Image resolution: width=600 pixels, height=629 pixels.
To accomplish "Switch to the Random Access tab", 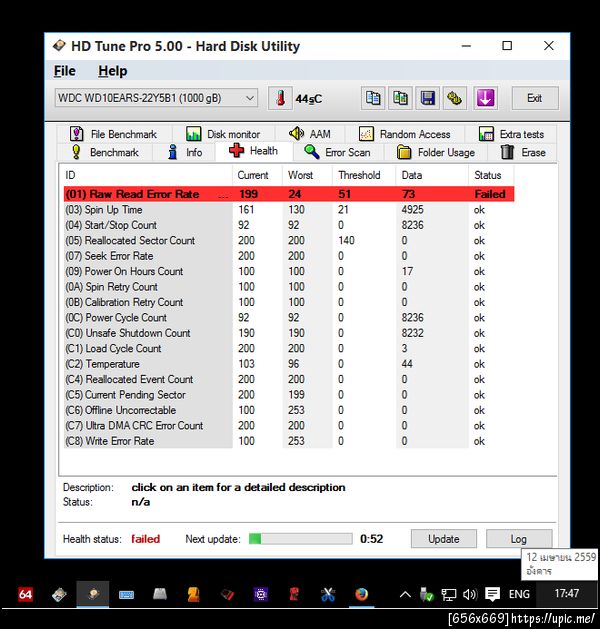I will [405, 134].
